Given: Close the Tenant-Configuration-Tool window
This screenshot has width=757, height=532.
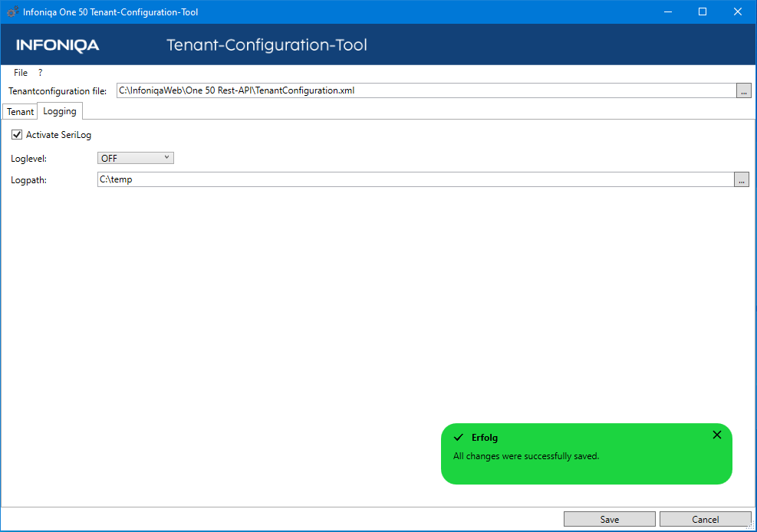Looking at the screenshot, I should [x=738, y=11].
